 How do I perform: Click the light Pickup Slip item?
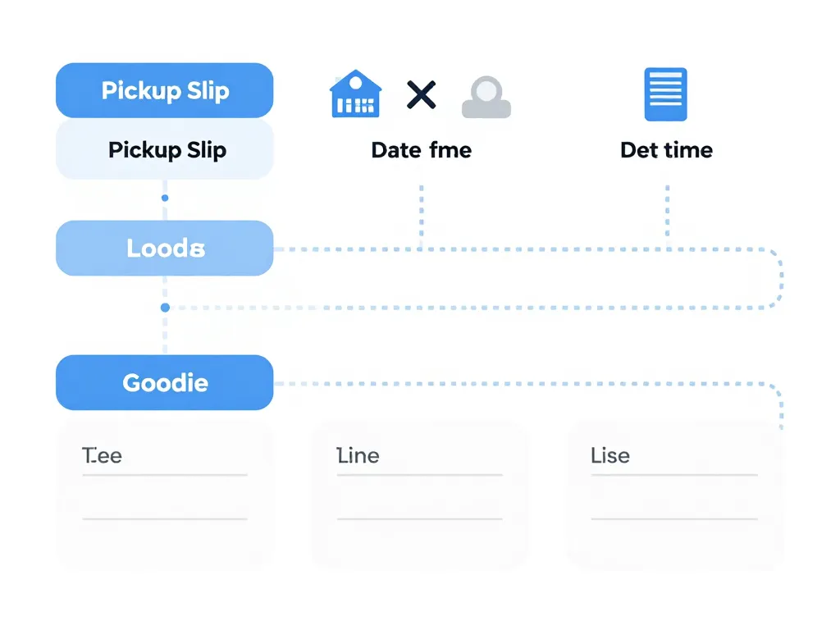(165, 150)
